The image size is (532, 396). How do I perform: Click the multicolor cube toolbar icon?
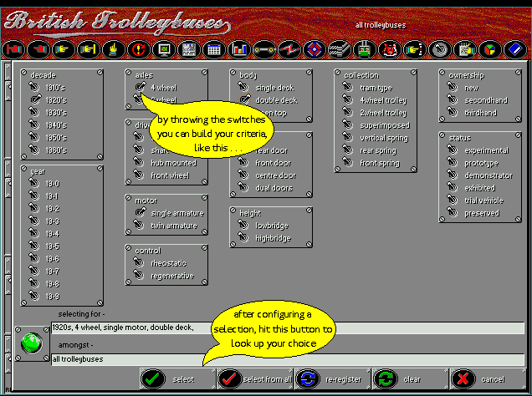tap(489, 49)
